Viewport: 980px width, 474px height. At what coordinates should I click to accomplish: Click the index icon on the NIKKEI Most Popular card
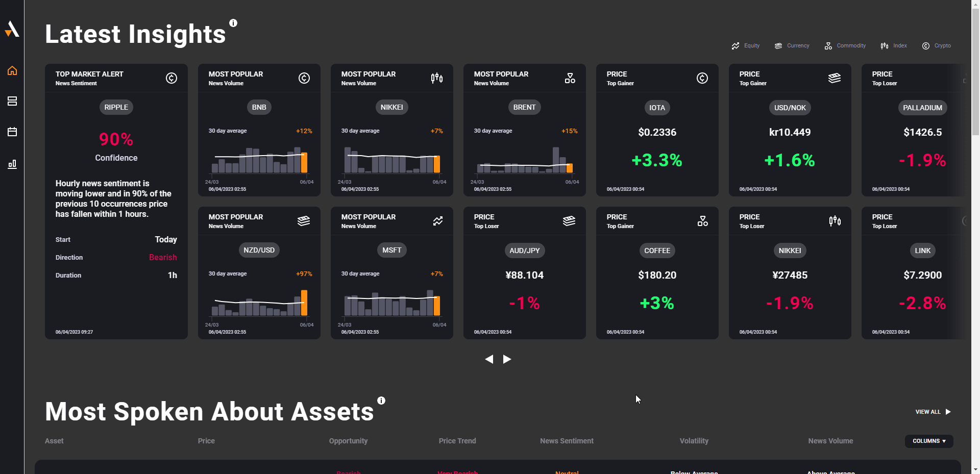point(437,78)
